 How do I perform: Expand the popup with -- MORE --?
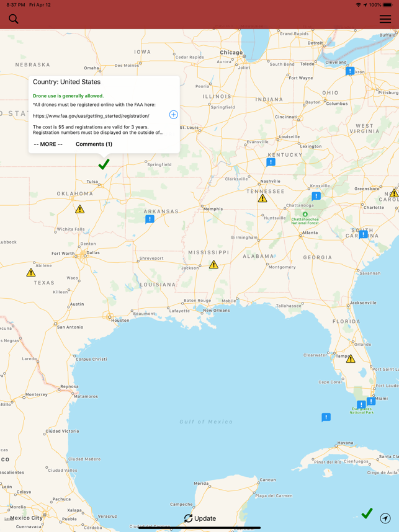pos(48,144)
